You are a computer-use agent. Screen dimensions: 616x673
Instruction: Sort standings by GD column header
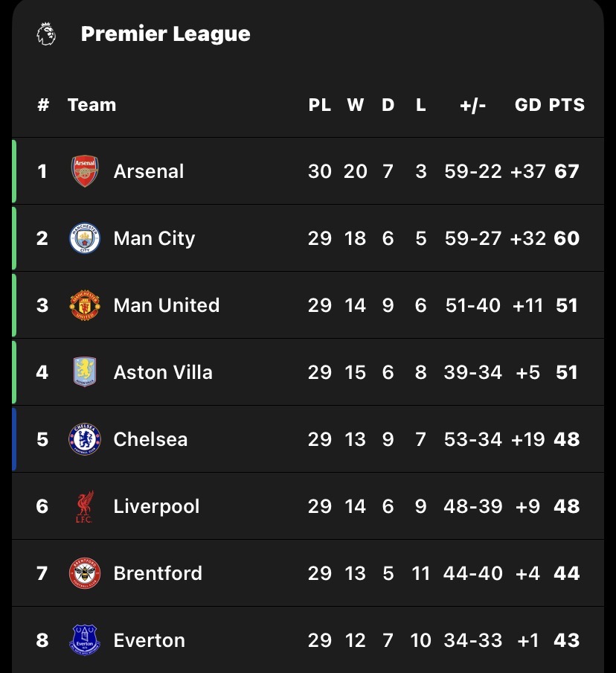527,105
